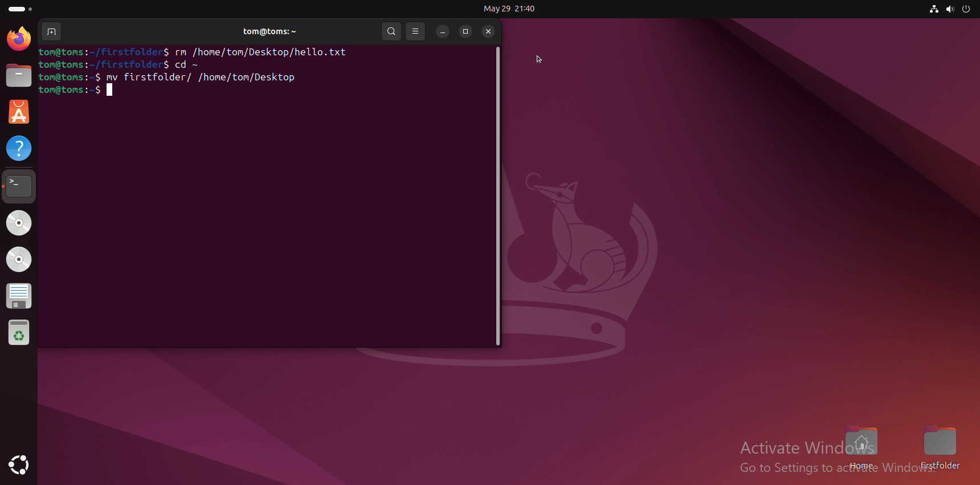Open the floppy drive dock icon
The image size is (980, 485).
(x=19, y=296)
